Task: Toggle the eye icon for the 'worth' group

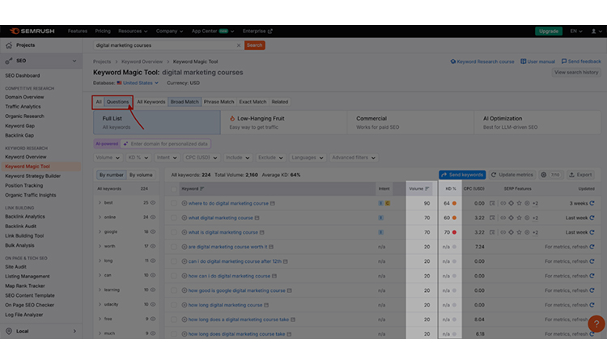Action: tap(153, 246)
